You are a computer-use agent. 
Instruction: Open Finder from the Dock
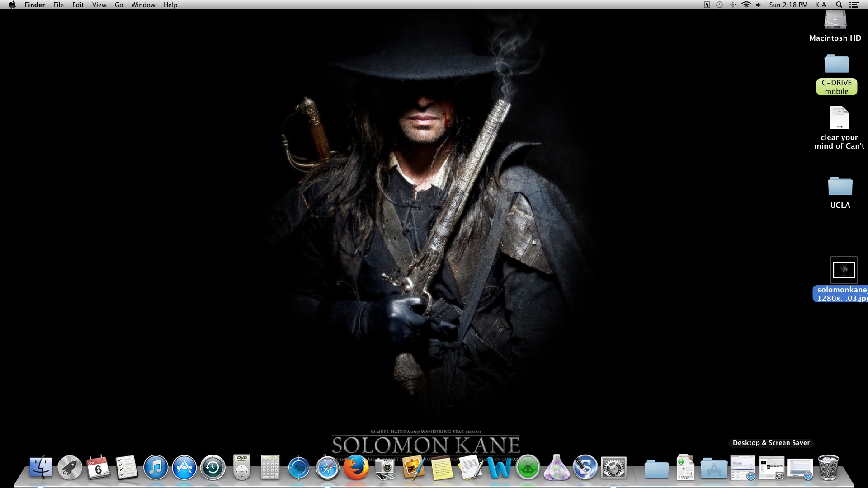coord(41,467)
